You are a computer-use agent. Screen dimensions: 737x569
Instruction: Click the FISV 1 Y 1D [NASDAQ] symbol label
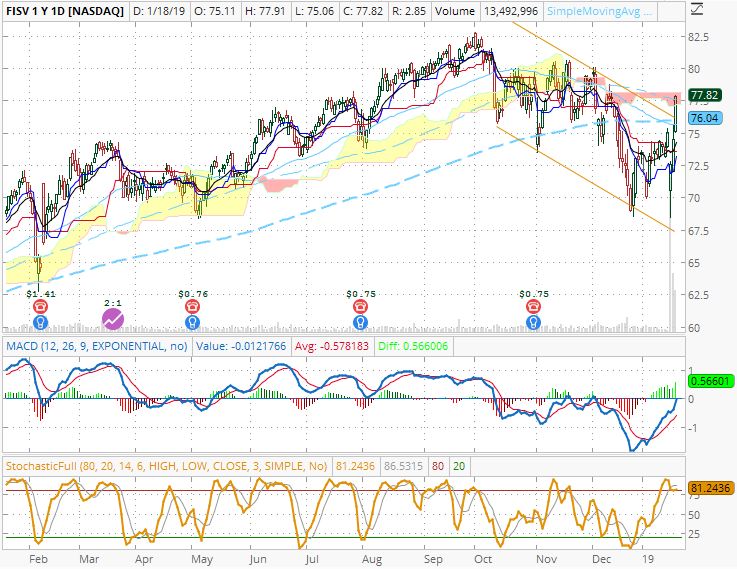pyautogui.click(x=65, y=11)
